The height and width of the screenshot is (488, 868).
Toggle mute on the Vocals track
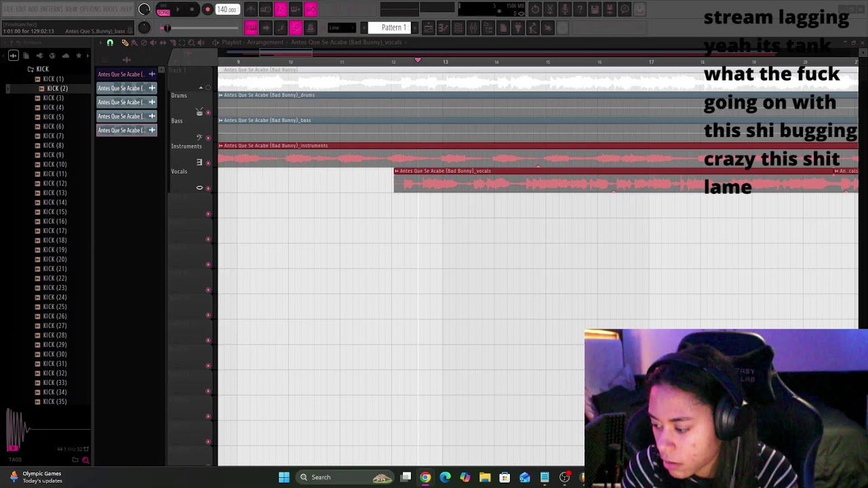pyautogui.click(x=208, y=188)
